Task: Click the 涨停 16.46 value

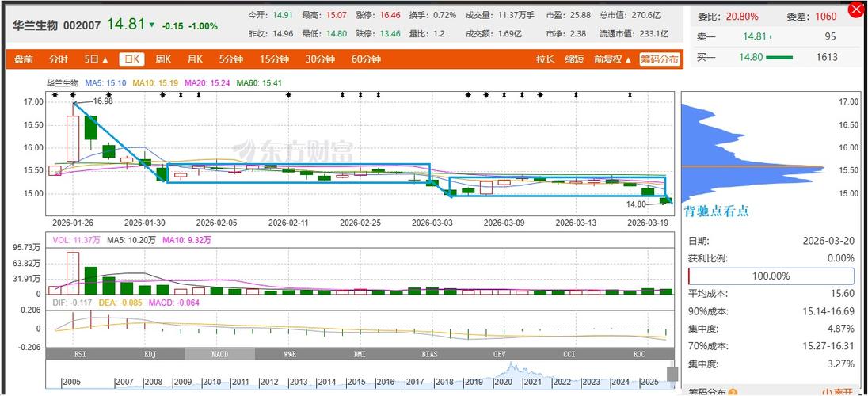Action: 390,15
